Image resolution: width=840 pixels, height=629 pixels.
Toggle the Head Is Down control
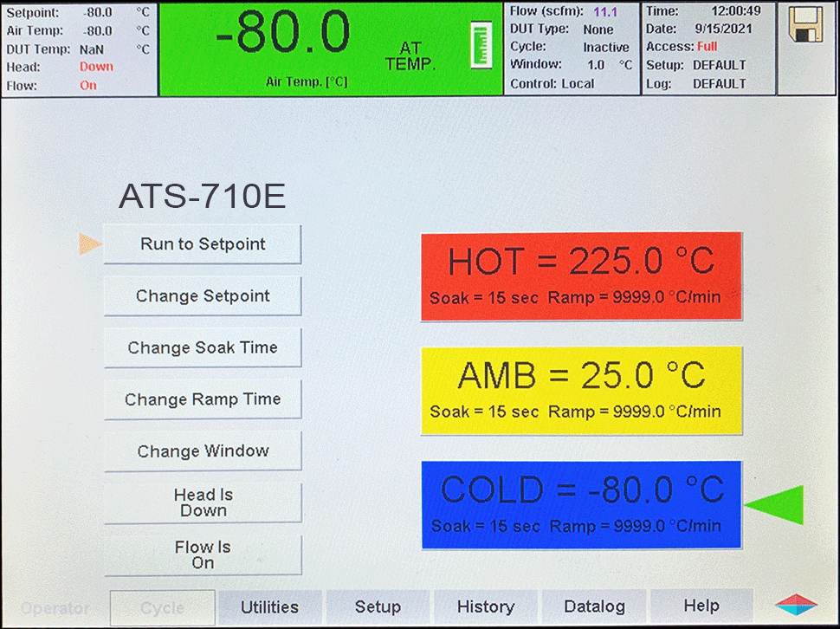tap(202, 503)
